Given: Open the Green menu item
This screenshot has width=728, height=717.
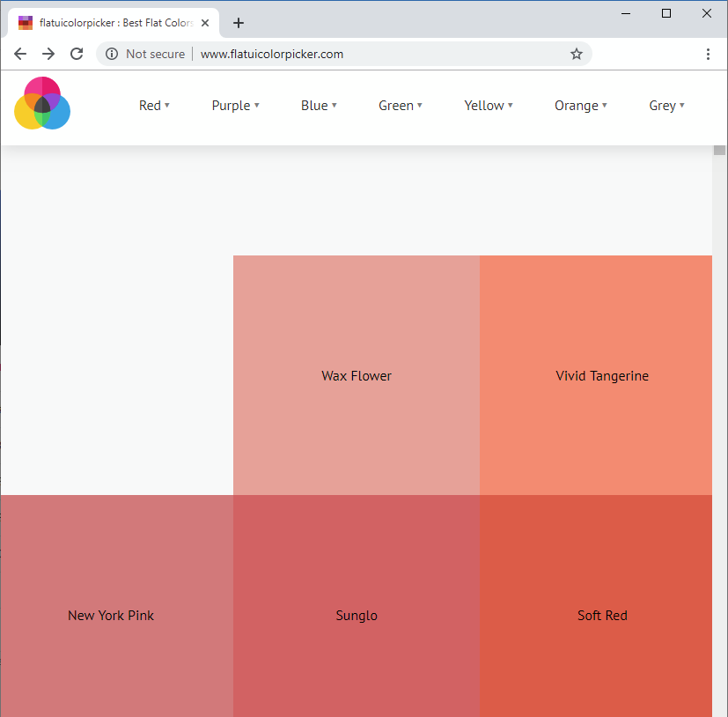Looking at the screenshot, I should tap(401, 106).
